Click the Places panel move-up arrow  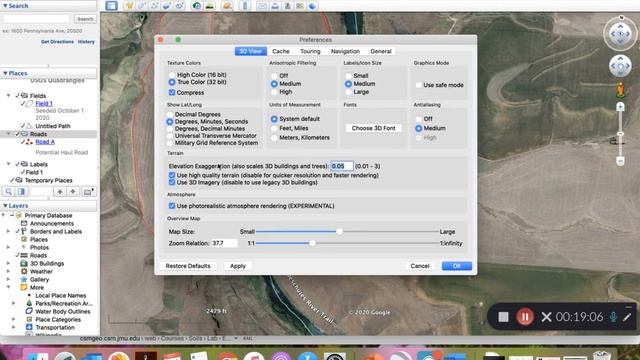pos(60,191)
